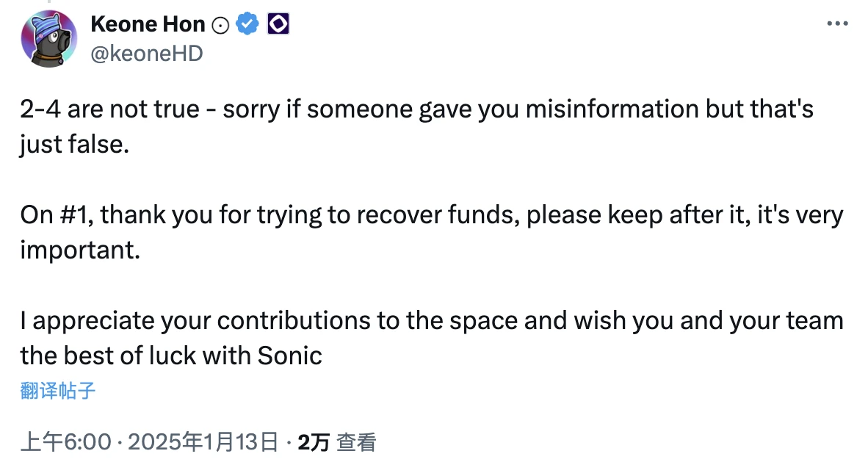Open the Monad organization affiliation badge
868x473 pixels.
pyautogui.click(x=278, y=24)
